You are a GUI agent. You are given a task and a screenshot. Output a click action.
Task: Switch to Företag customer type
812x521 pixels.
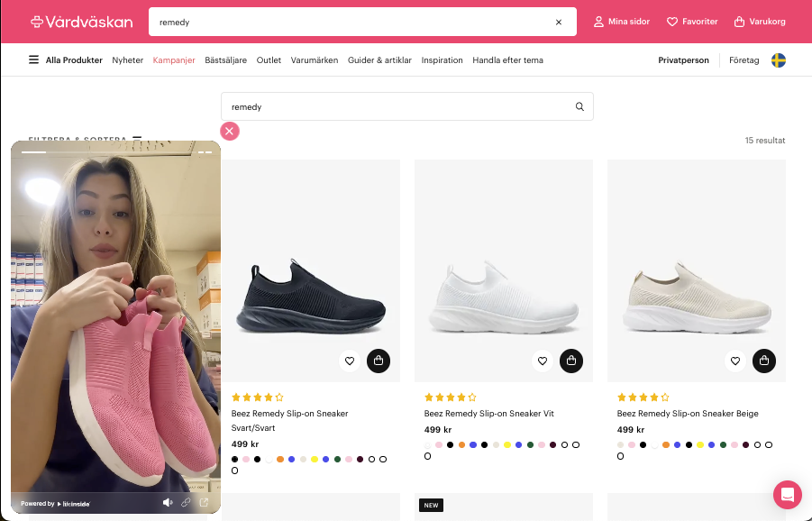(744, 60)
